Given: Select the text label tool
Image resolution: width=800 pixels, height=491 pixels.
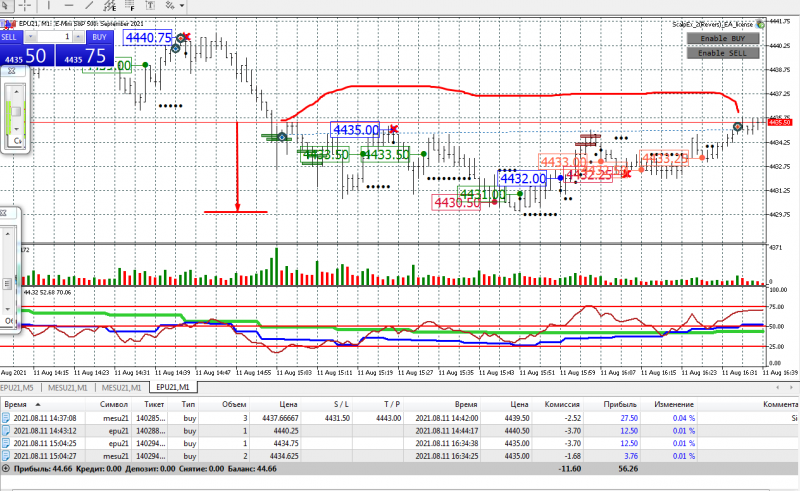Looking at the screenshot, I should point(151,6).
